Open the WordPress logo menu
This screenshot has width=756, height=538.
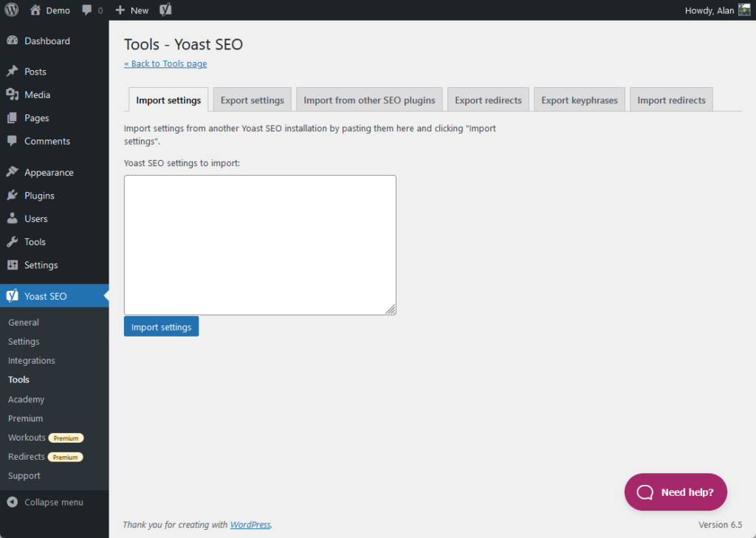pyautogui.click(x=12, y=10)
